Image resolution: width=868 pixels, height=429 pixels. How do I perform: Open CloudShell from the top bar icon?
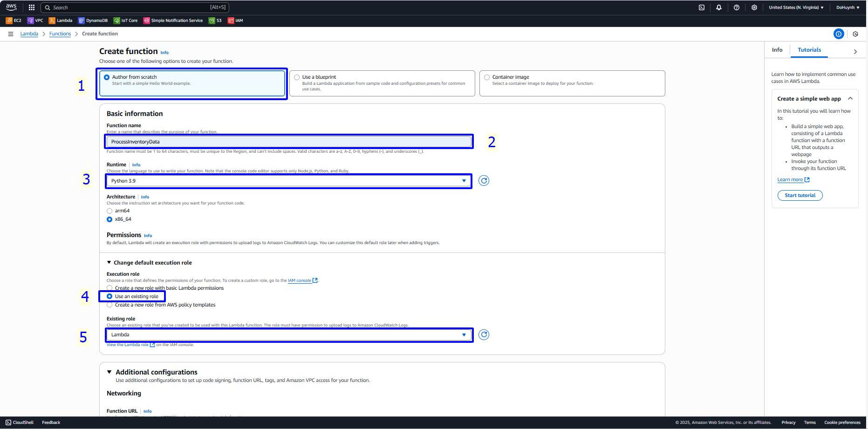(x=701, y=7)
